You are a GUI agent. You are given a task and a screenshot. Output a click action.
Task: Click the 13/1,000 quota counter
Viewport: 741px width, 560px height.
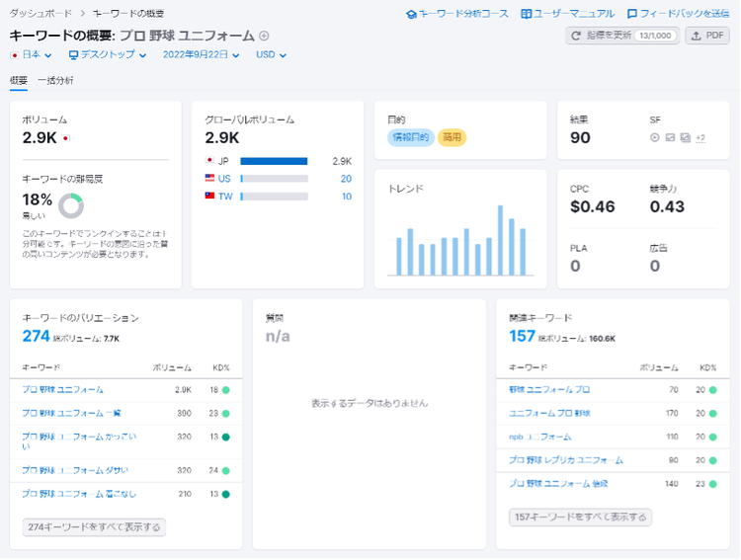(655, 36)
